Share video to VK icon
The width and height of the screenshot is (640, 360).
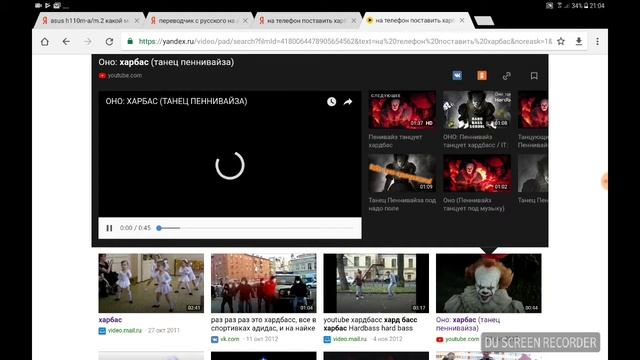(x=457, y=76)
